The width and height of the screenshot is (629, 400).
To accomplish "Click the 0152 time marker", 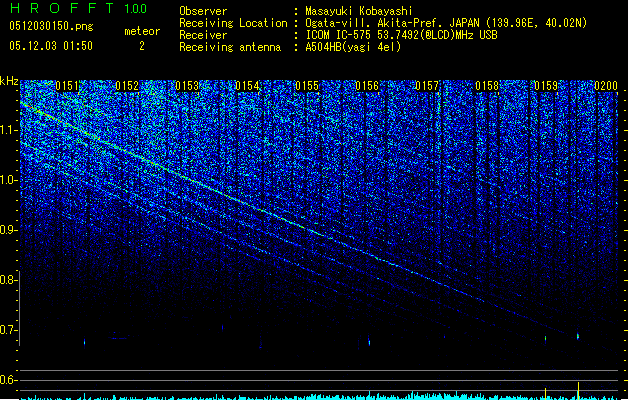I will (x=127, y=86).
